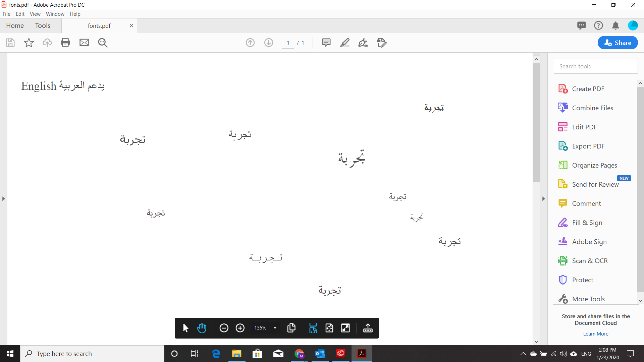This screenshot has height=362, width=644.
Task: Click the document vertical scrollbar thumb
Action: point(536,122)
